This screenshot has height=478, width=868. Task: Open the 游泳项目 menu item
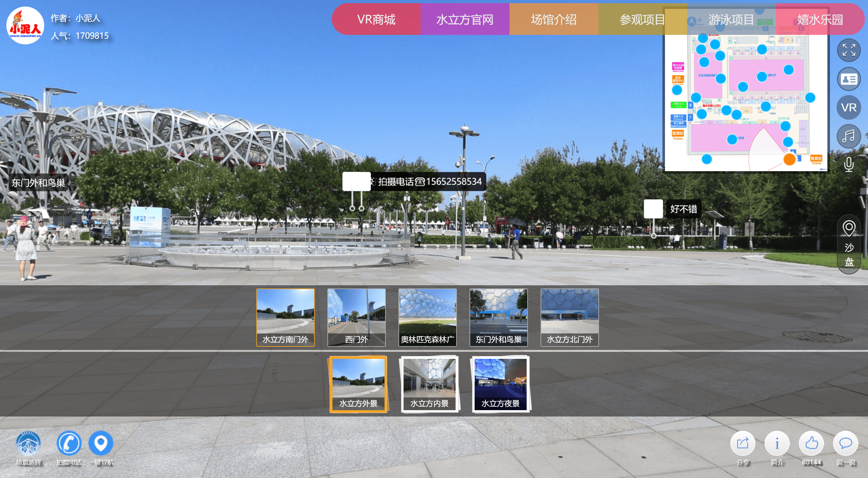pyautogui.click(x=731, y=20)
